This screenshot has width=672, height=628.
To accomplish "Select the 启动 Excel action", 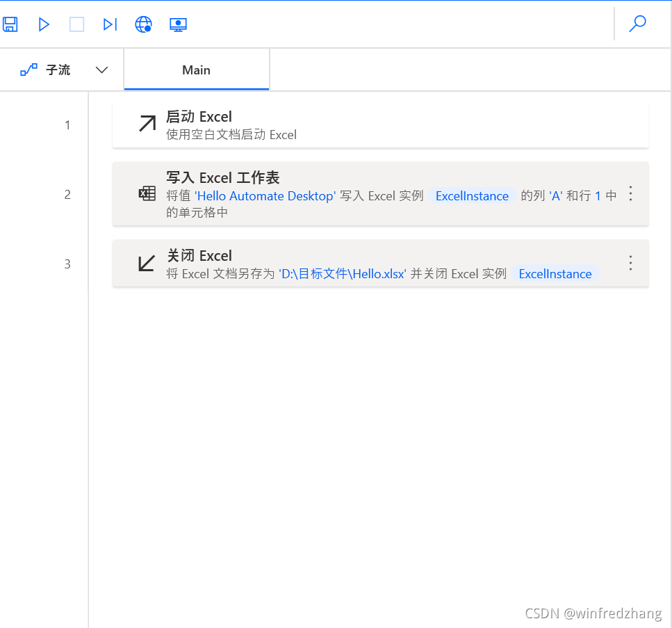I will pos(381,125).
